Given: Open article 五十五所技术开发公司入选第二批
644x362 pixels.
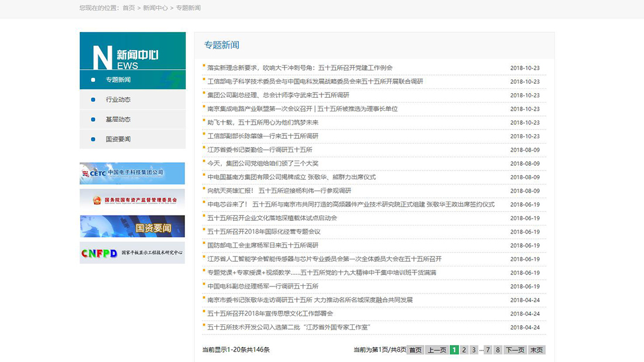Looking at the screenshot, I should pos(289,327).
